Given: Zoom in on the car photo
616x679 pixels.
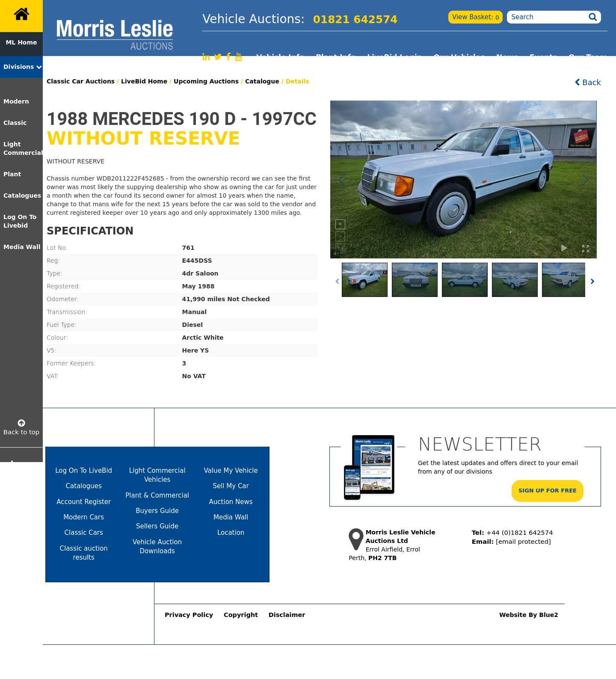Looking at the screenshot, I should 340,224.
